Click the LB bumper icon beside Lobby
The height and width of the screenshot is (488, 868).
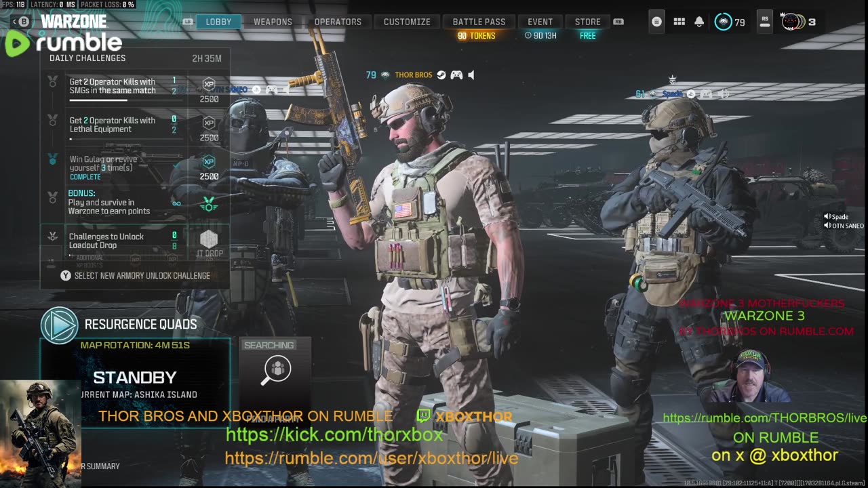(x=188, y=22)
